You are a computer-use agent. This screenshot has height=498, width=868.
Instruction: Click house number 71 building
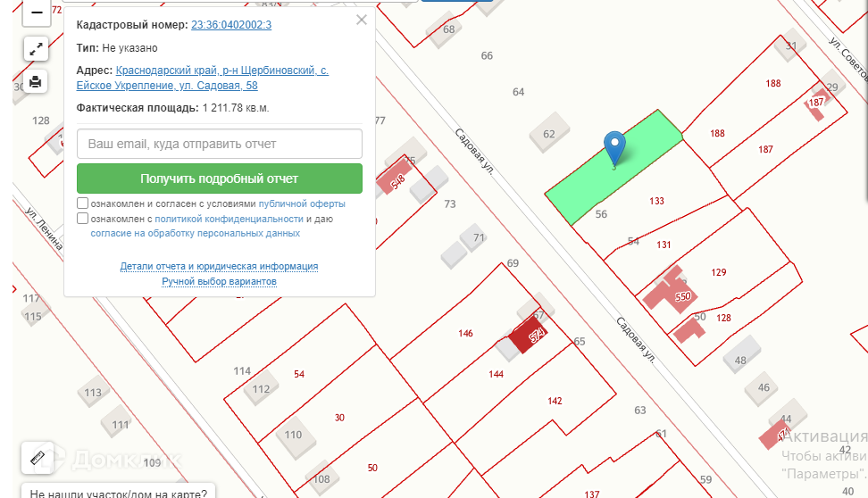[474, 238]
